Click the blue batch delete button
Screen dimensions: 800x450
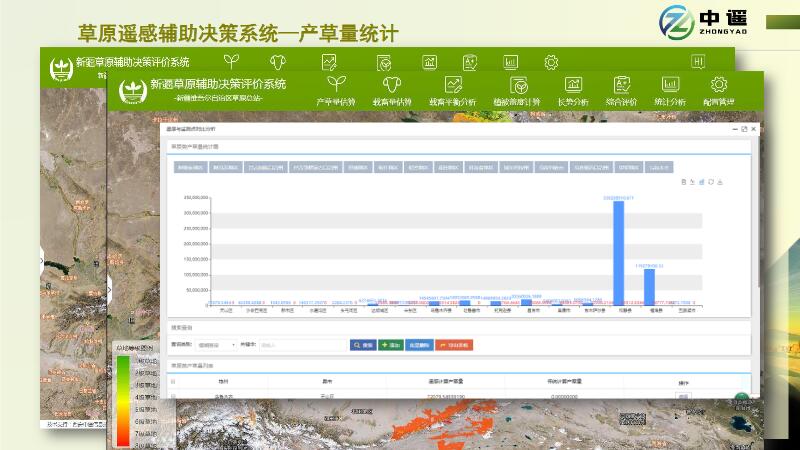[x=420, y=345]
